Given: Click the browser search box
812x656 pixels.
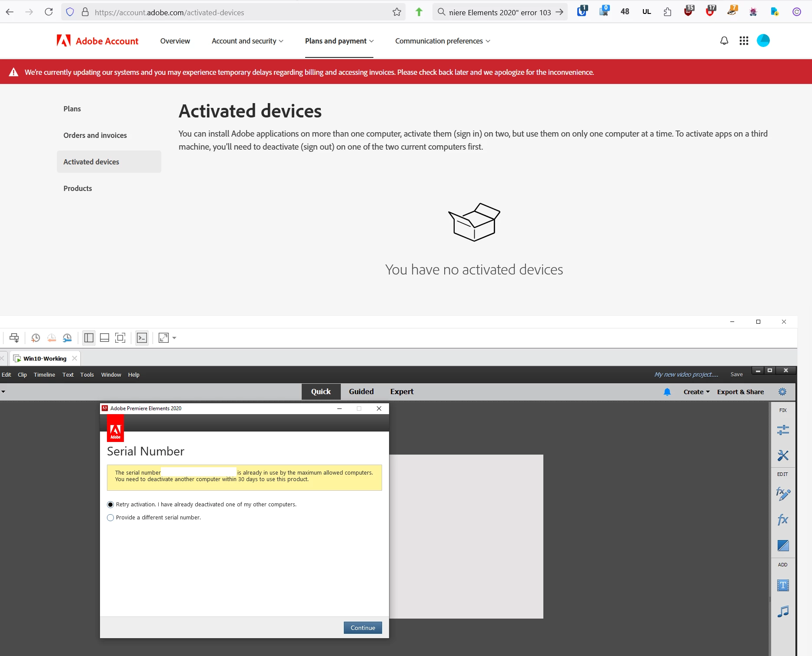Looking at the screenshot, I should click(500, 12).
